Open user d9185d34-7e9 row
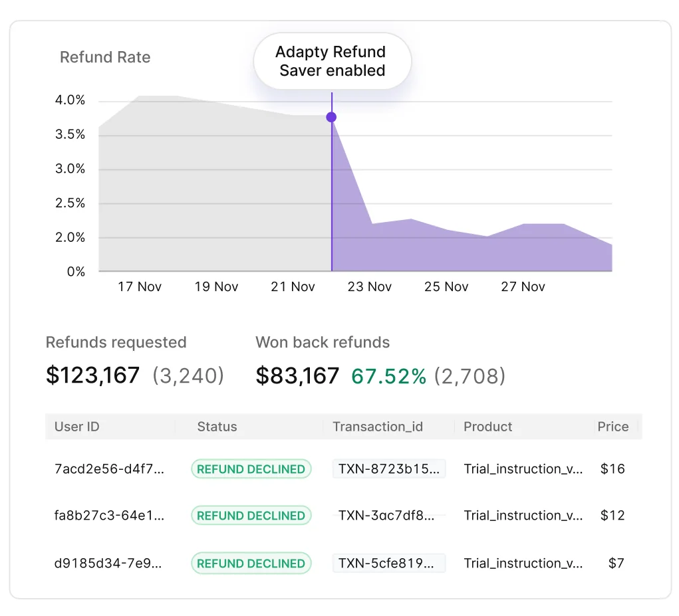Image resolution: width=679 pixels, height=616 pixels. (x=109, y=563)
